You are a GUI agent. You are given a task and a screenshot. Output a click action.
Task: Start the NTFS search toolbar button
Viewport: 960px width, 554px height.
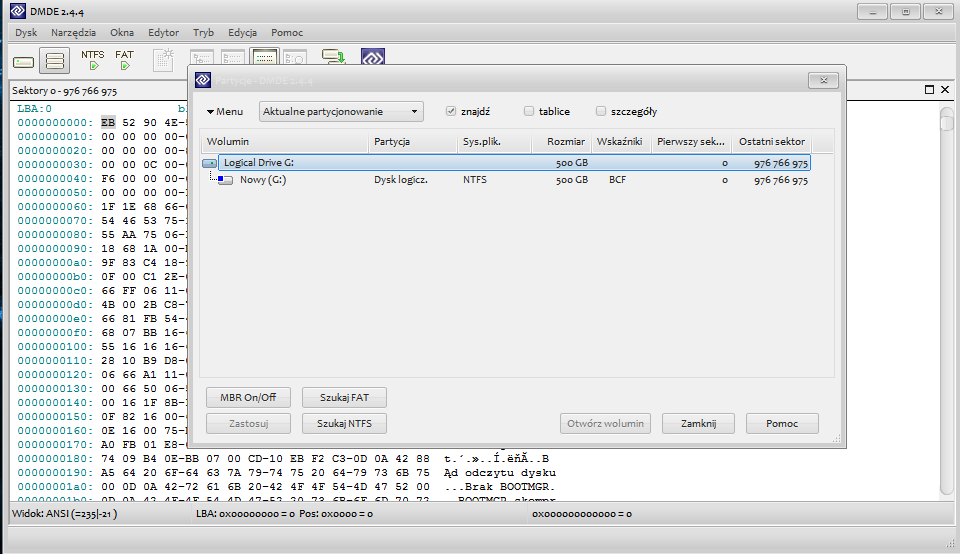click(x=93, y=60)
